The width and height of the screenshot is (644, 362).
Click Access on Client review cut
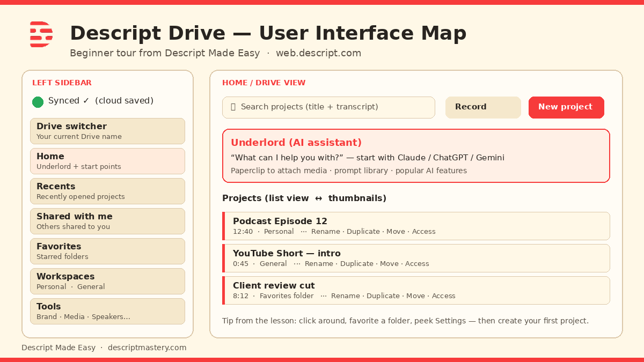point(444,296)
